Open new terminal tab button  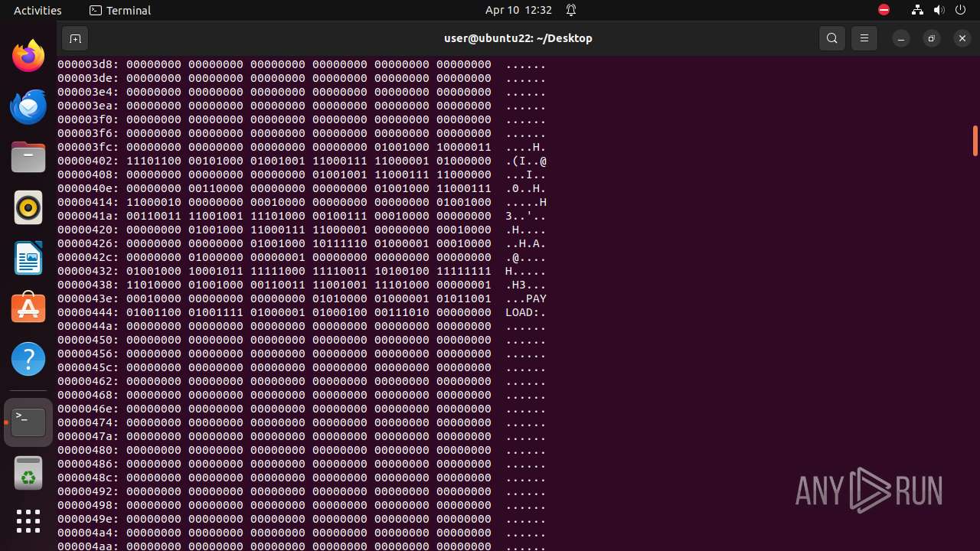75,38
